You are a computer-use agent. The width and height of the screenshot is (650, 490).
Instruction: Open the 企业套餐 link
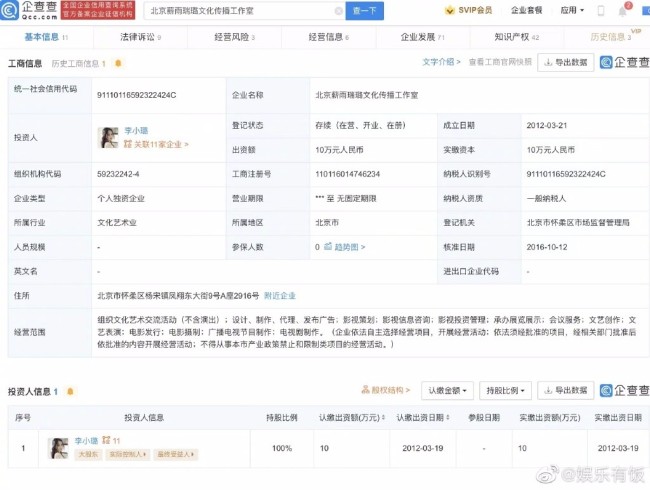coord(526,10)
